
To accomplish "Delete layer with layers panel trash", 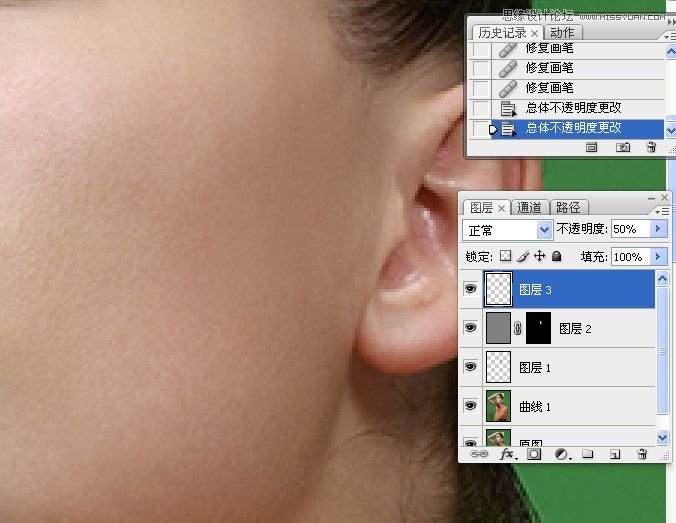I will [642, 454].
